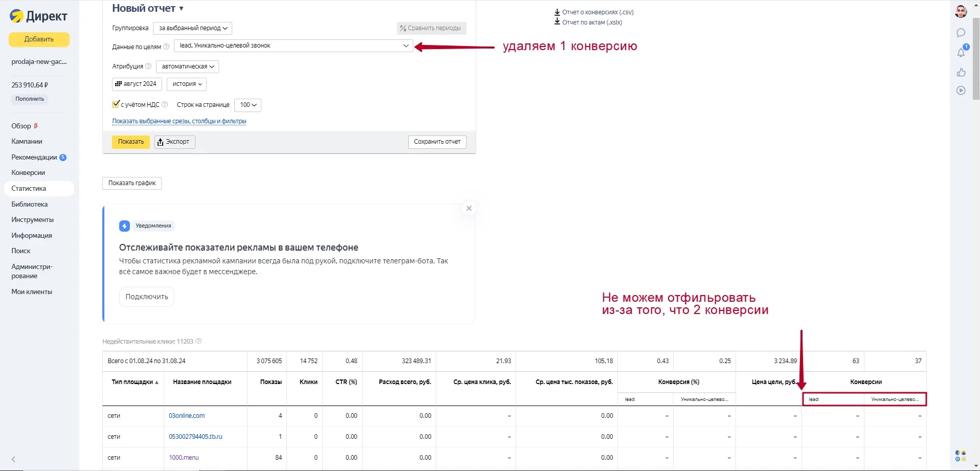
Task: Click the Сохранить отчет button
Action: point(437,142)
